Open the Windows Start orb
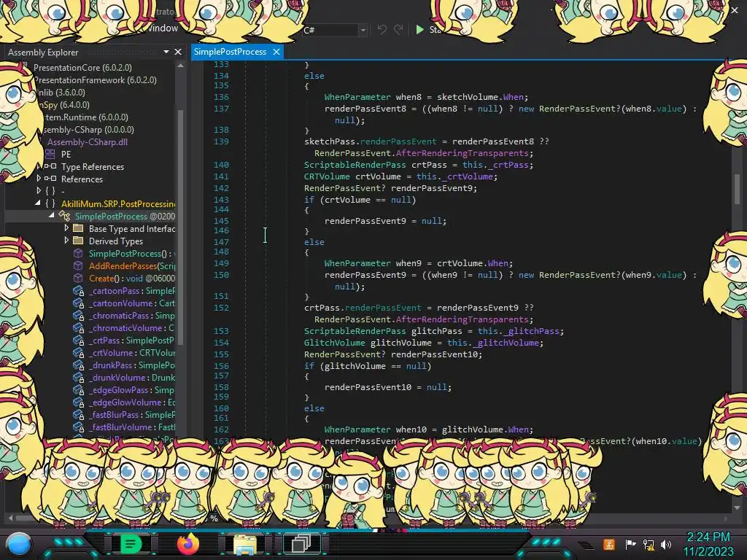The image size is (747, 560). tap(18, 544)
